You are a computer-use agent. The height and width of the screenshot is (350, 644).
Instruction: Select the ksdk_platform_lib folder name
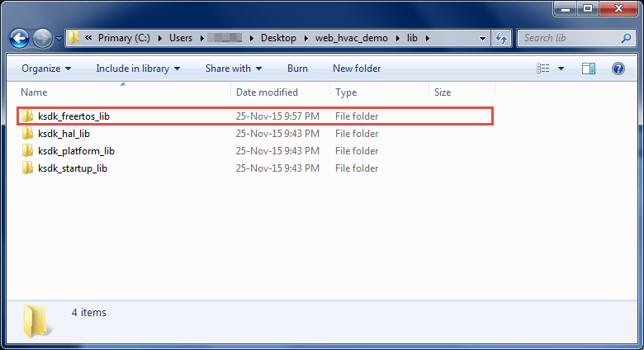[x=77, y=151]
